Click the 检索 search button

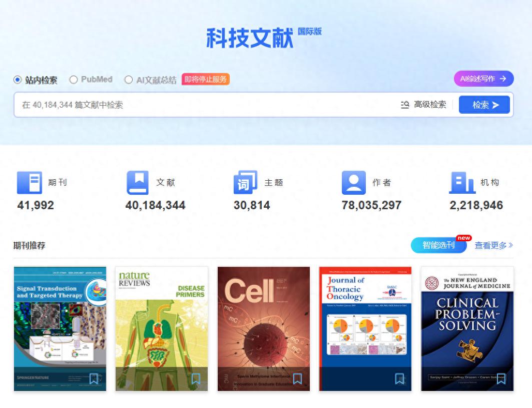tap(484, 104)
